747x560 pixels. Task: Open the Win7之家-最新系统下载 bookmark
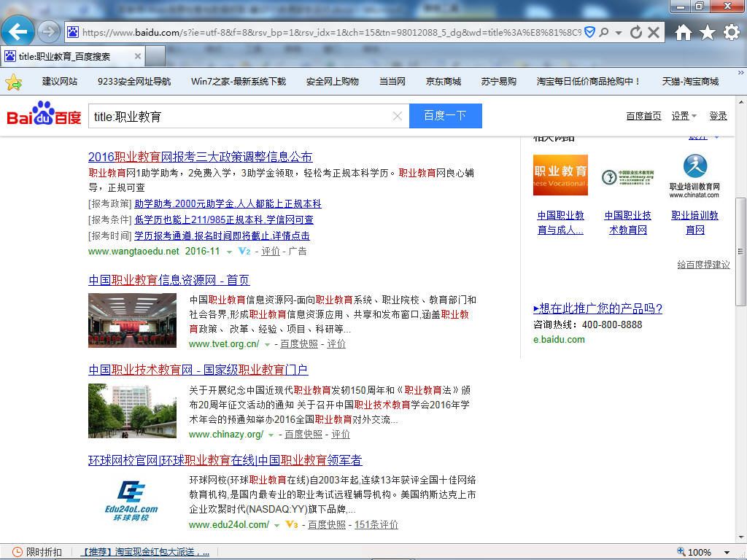tap(239, 82)
